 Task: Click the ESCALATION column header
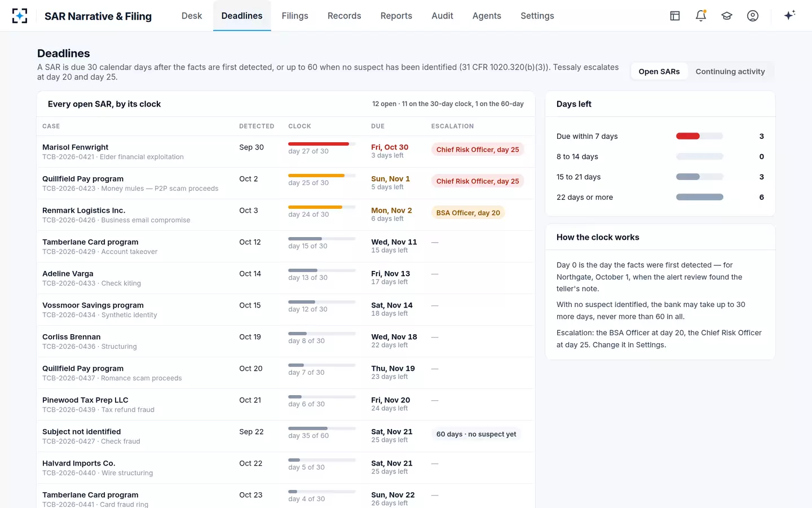(452, 126)
